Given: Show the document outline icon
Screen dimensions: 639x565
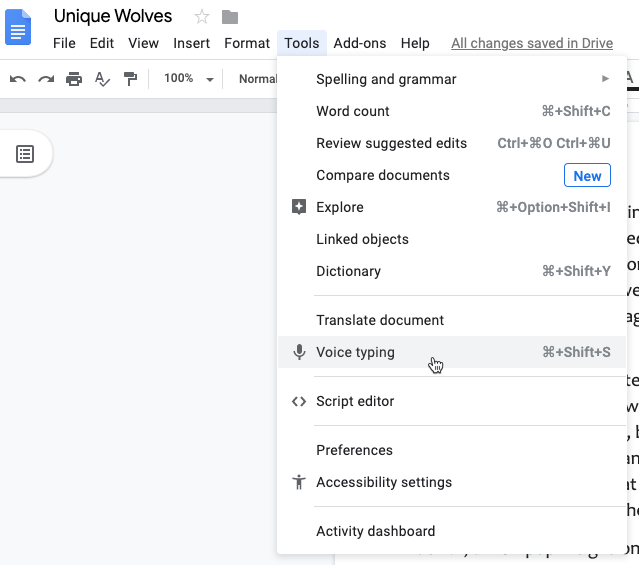Looking at the screenshot, I should coord(25,154).
